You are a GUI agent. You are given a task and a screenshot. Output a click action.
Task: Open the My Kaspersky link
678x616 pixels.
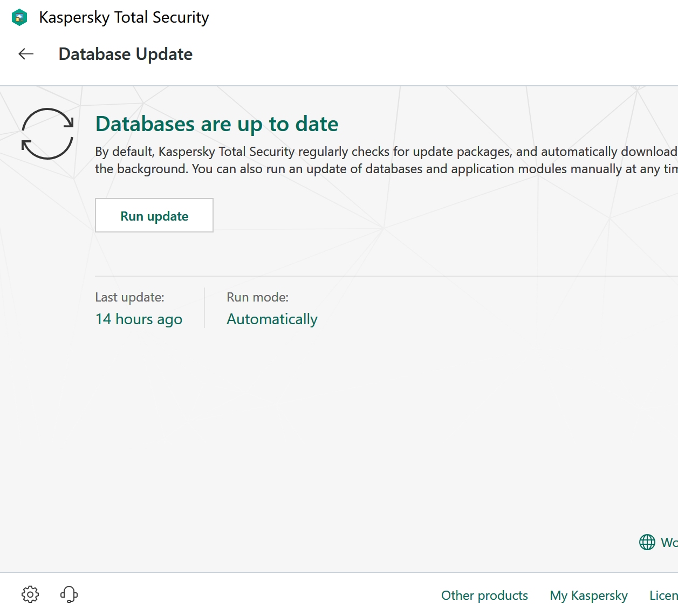[x=588, y=596]
